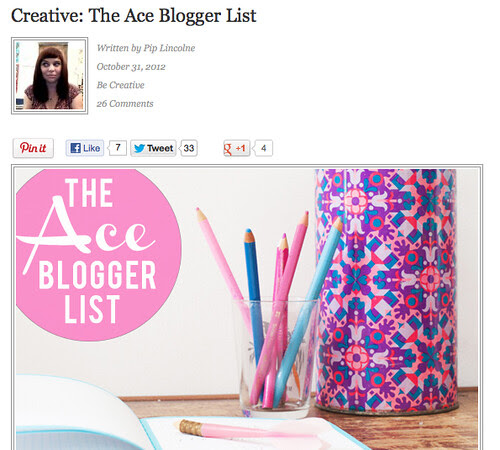
Task: Click the Tweet button
Action: [153, 148]
